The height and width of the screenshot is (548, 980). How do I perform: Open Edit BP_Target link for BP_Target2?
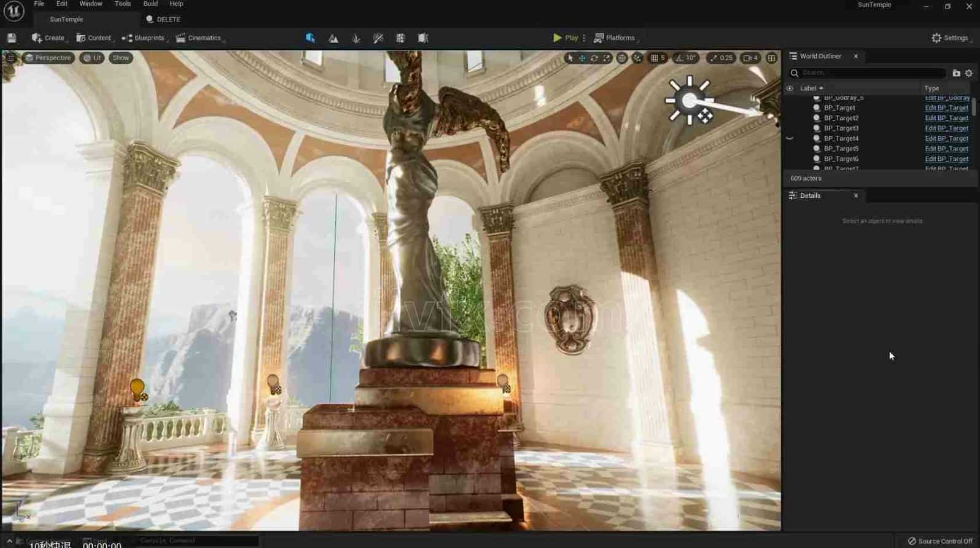(946, 118)
